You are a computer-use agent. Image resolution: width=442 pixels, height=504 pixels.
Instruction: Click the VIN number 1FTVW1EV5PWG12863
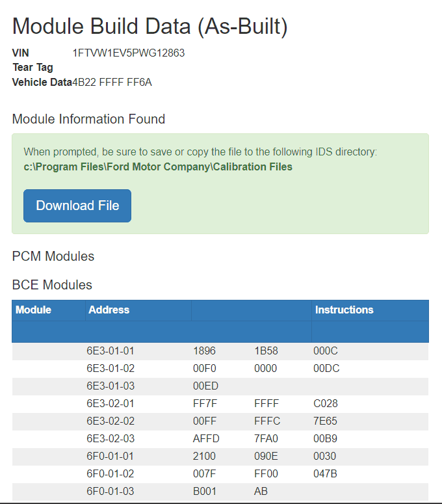(128, 53)
